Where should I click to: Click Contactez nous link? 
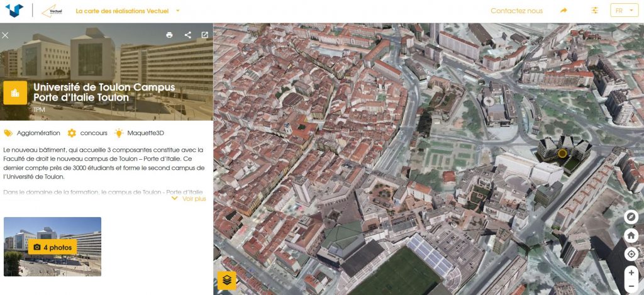click(517, 11)
